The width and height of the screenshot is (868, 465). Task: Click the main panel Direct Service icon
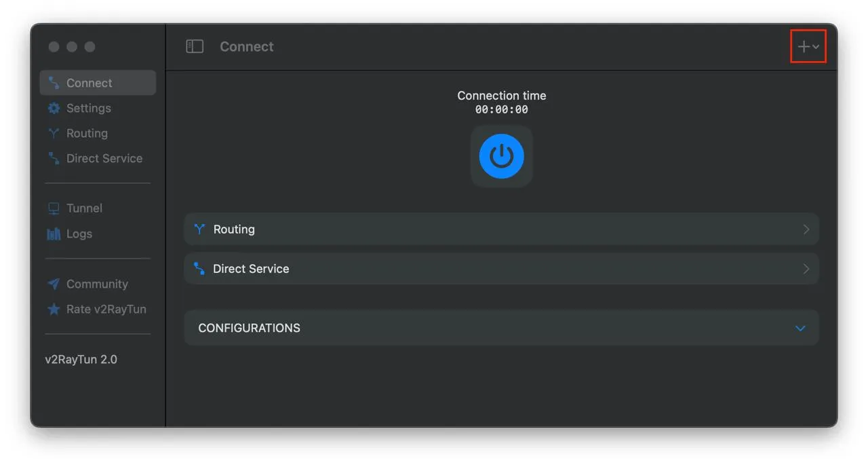[x=199, y=269]
